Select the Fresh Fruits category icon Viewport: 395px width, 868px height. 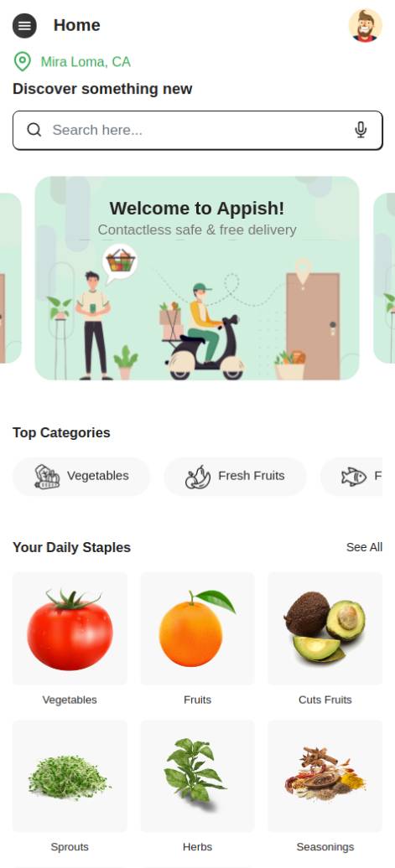(198, 477)
